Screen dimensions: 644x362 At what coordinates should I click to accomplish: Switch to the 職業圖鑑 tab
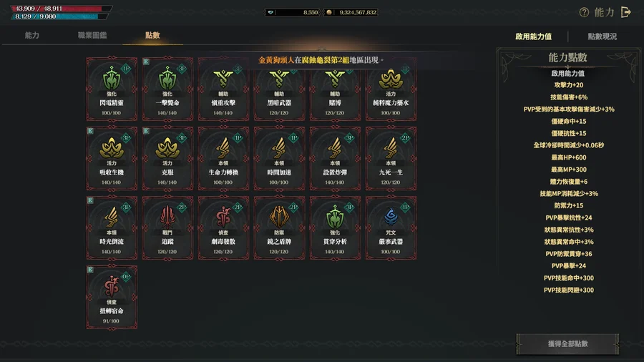[x=92, y=35]
